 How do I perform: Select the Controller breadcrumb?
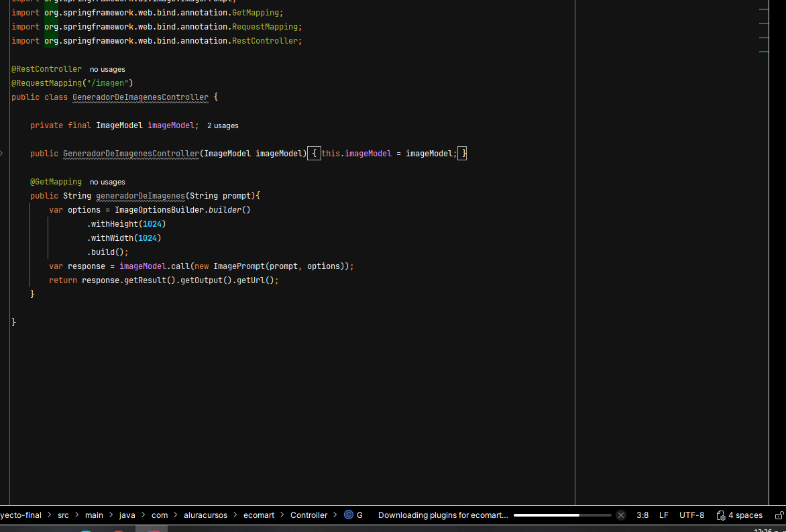pyautogui.click(x=308, y=515)
